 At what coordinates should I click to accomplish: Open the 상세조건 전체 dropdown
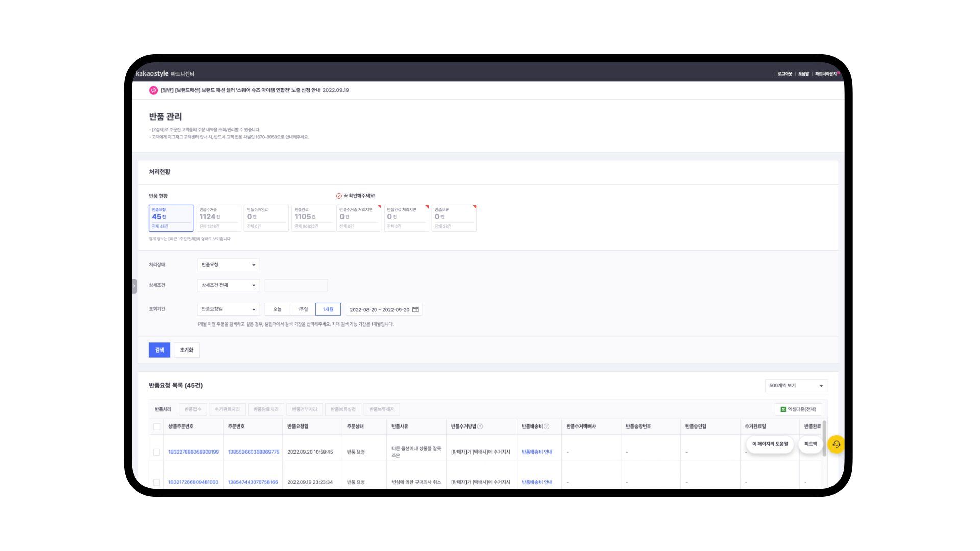pyautogui.click(x=228, y=285)
